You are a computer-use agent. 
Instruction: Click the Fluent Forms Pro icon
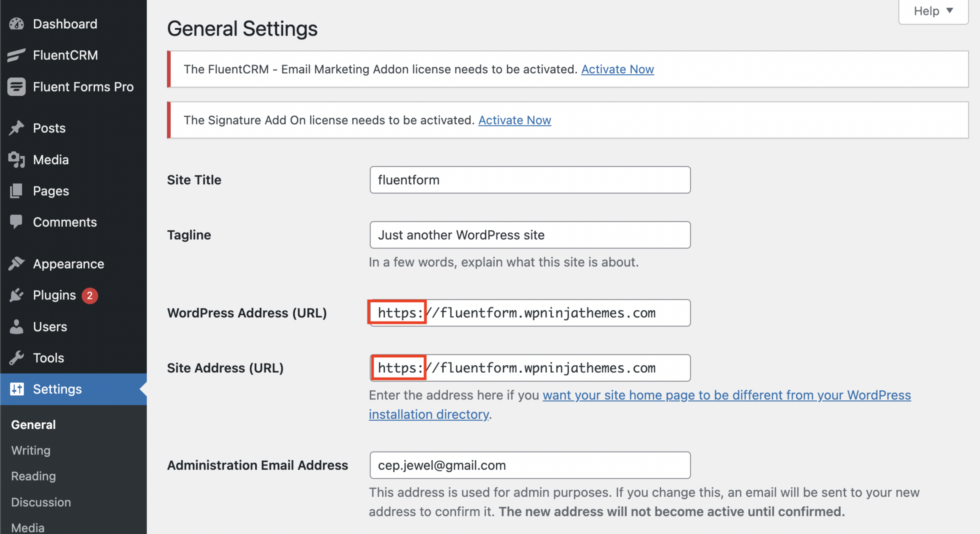tap(16, 87)
